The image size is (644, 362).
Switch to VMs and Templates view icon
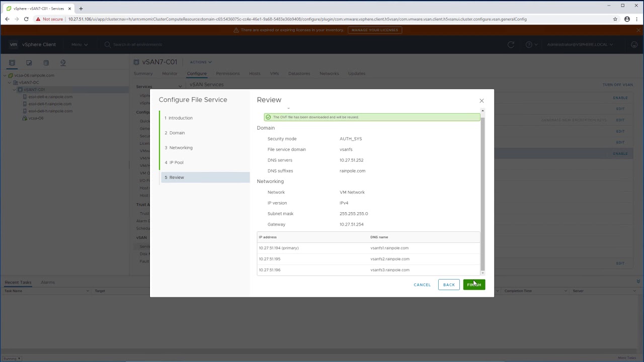point(29,63)
